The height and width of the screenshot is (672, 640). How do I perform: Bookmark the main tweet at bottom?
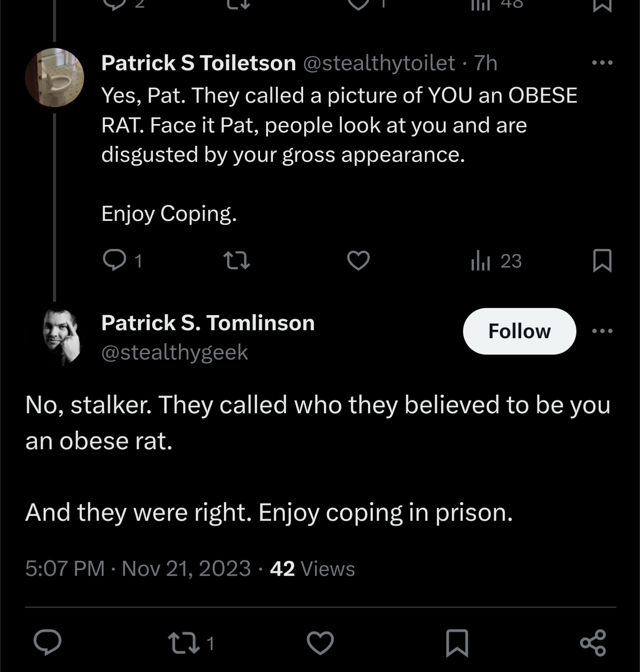(x=457, y=643)
